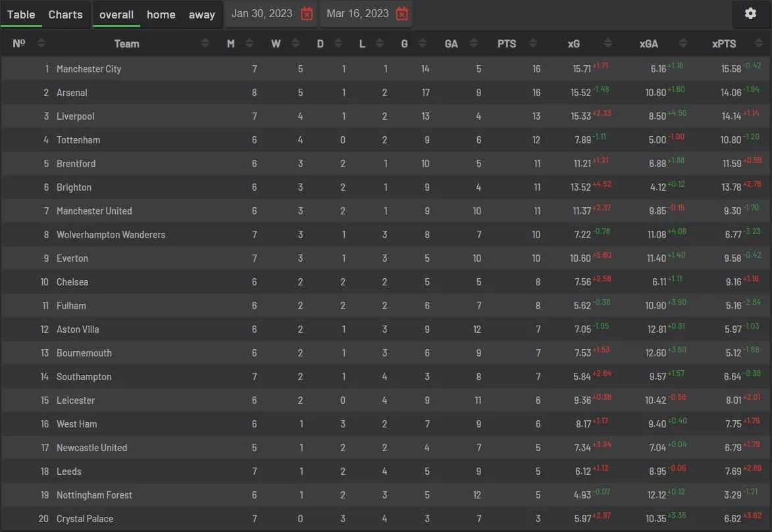772x532 pixels.
Task: Switch filter to home matches
Action: coord(161,14)
